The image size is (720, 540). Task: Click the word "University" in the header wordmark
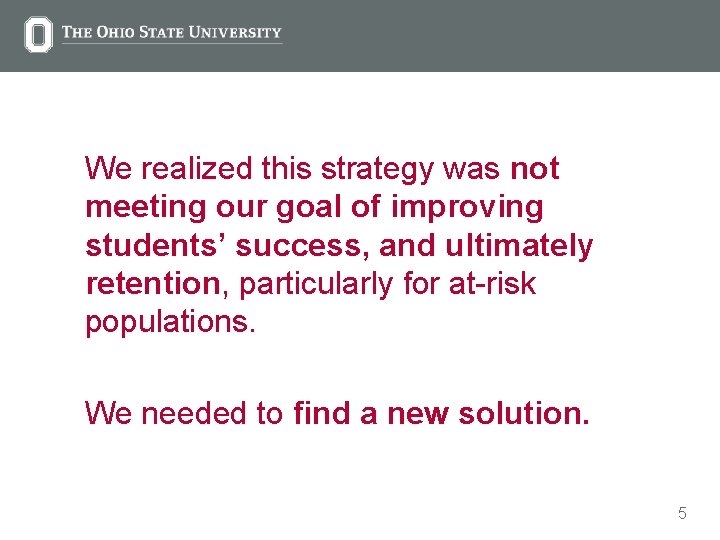(237, 32)
